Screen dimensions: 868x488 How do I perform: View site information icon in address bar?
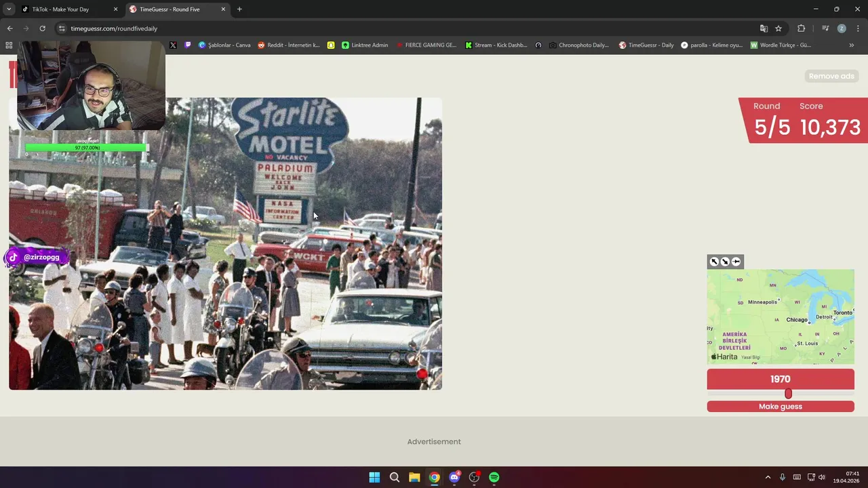point(62,28)
